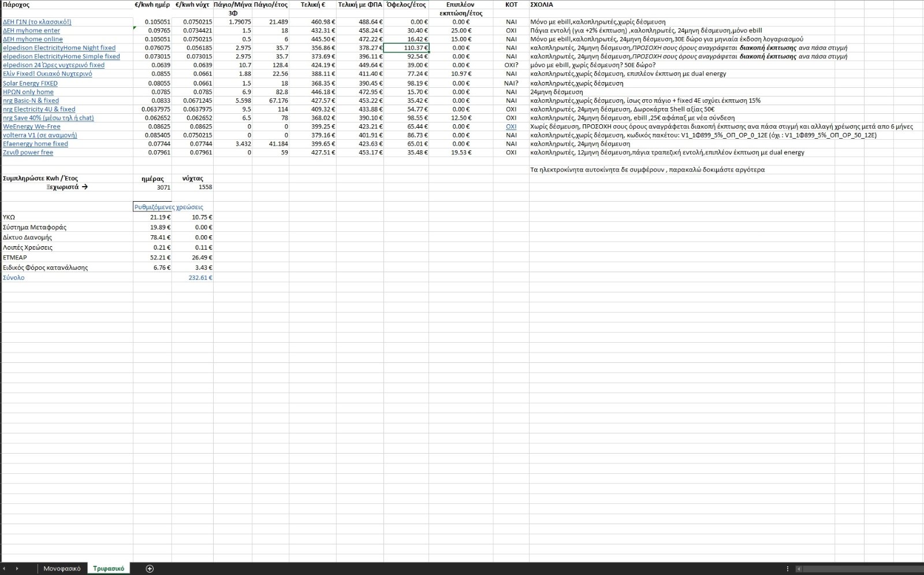
Task: Click the blue OXI link in WeEnergy row
Action: pyautogui.click(x=511, y=127)
